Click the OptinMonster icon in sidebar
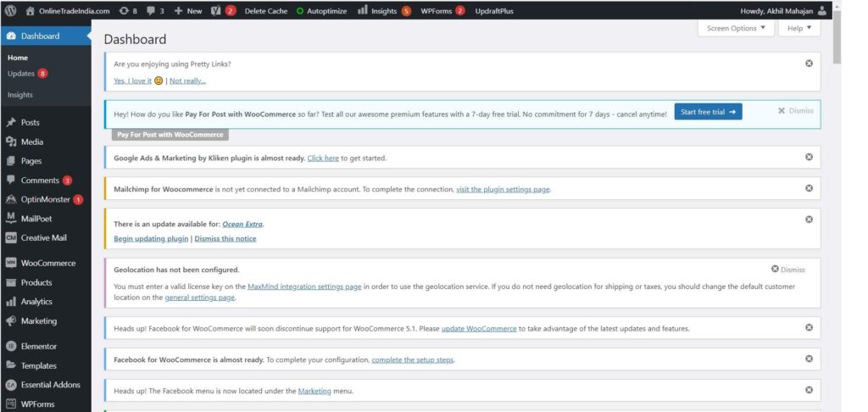 click(11, 199)
